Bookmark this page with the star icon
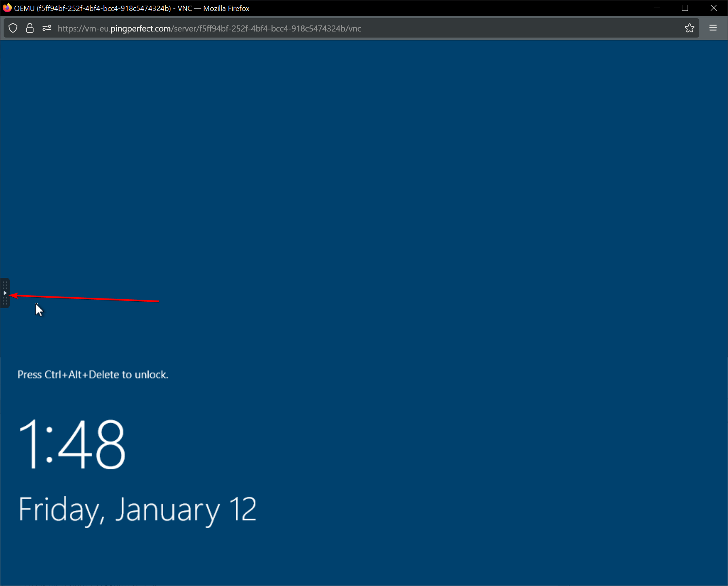 coord(689,28)
